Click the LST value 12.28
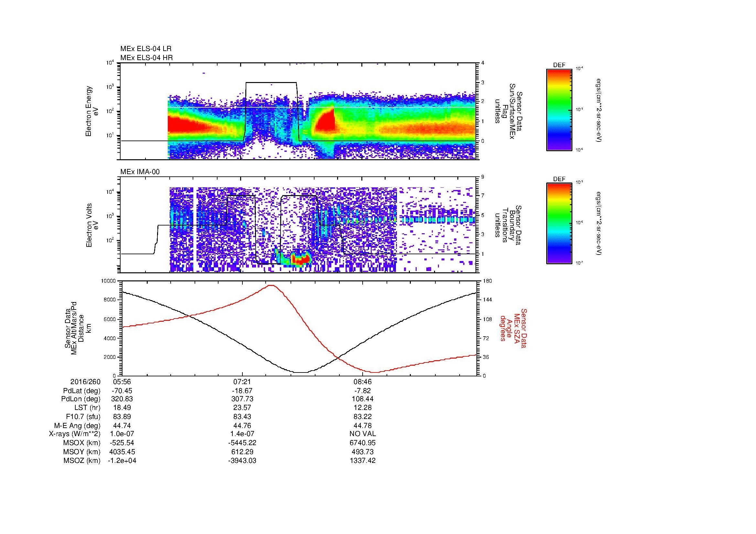Viewport: 756px width, 534px height. 363,408
